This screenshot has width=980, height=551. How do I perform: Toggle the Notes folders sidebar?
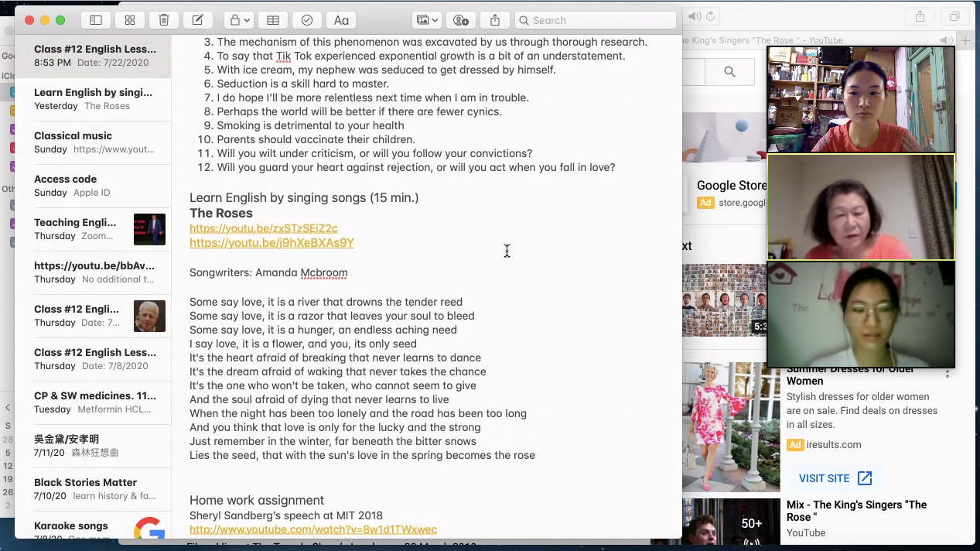coord(96,20)
